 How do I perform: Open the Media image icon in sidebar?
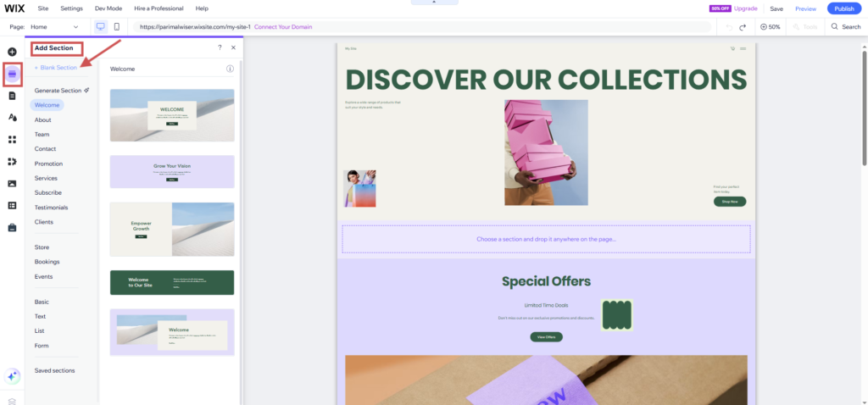click(12, 183)
